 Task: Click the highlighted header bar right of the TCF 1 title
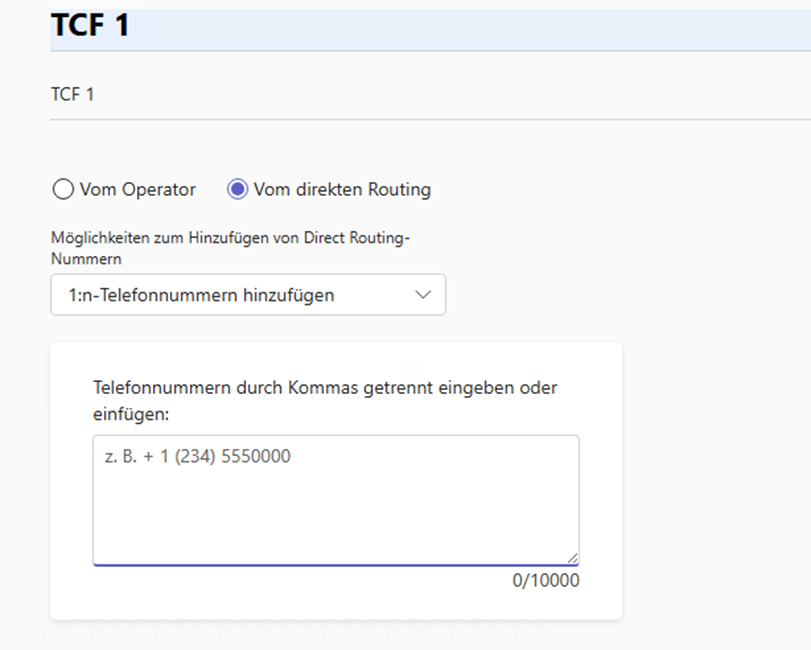[465, 28]
